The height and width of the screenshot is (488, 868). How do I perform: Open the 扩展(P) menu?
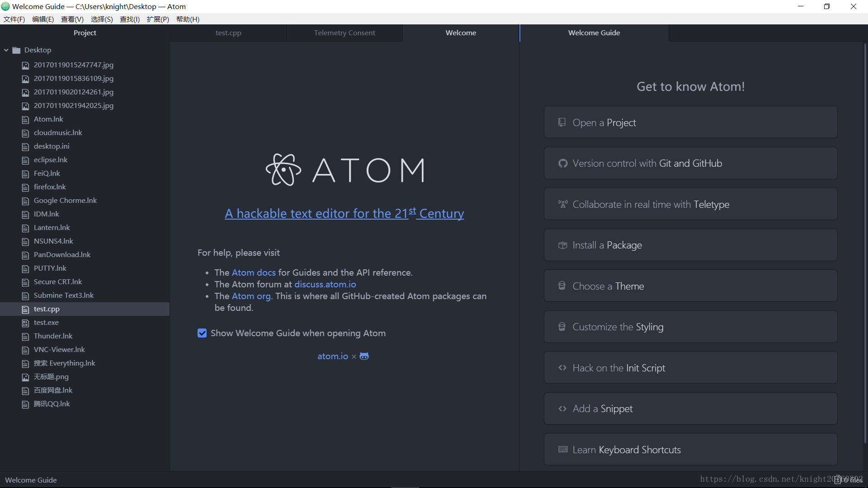coord(158,19)
